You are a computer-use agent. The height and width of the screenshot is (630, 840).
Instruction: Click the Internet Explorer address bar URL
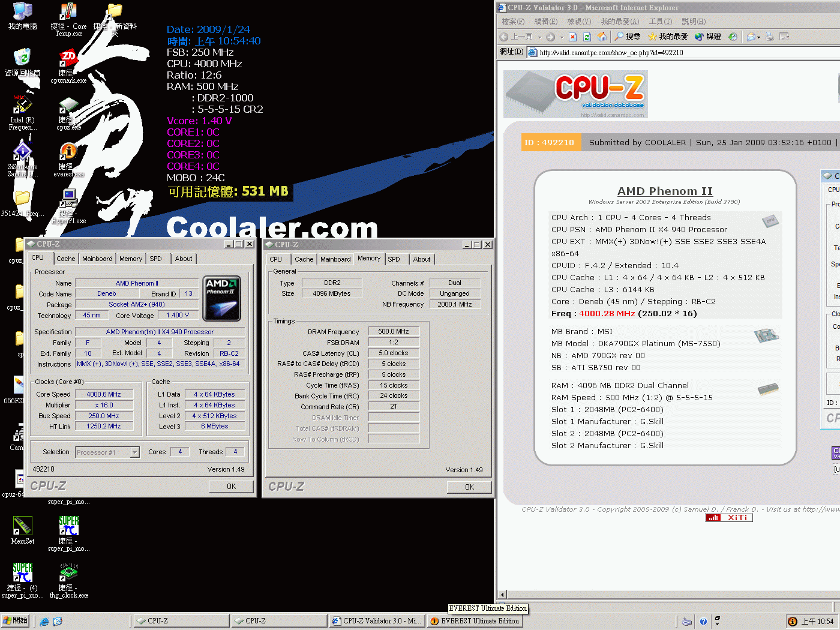(x=611, y=52)
